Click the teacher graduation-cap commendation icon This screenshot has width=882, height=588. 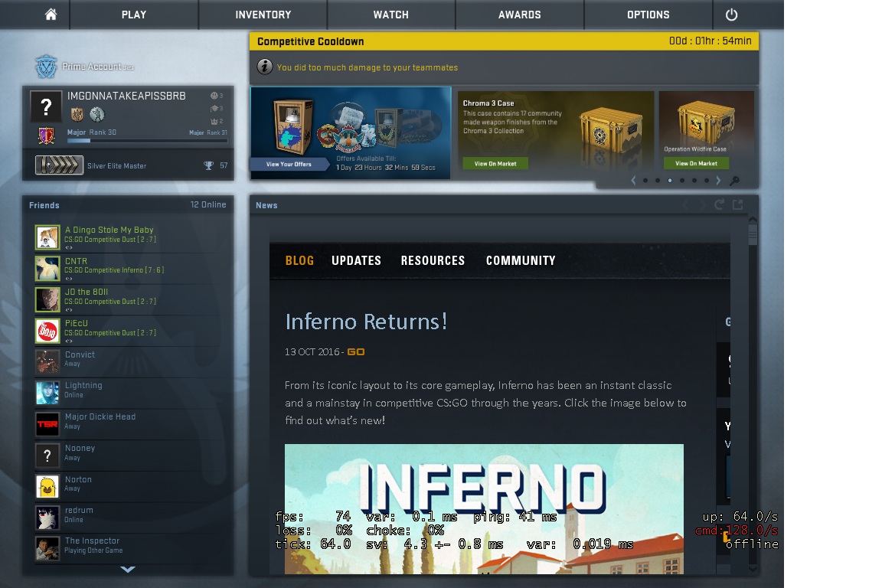pyautogui.click(x=214, y=109)
